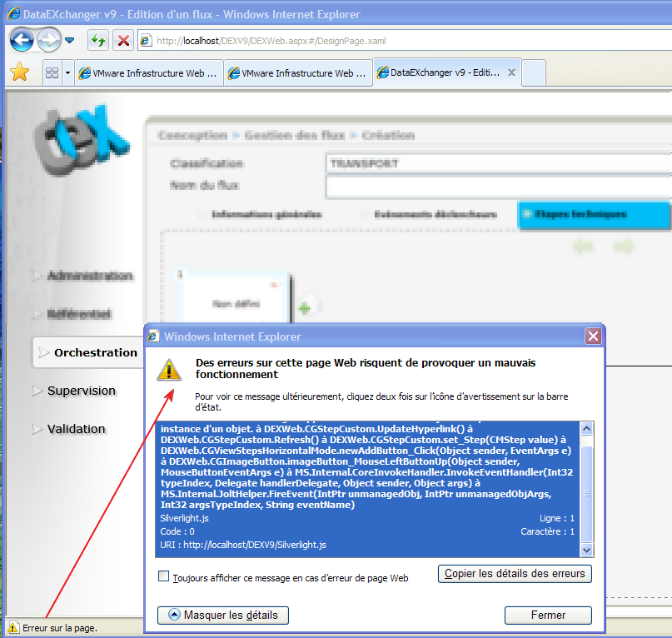672x638 pixels.
Task: Click the red stop loading icon
Action: (123, 40)
